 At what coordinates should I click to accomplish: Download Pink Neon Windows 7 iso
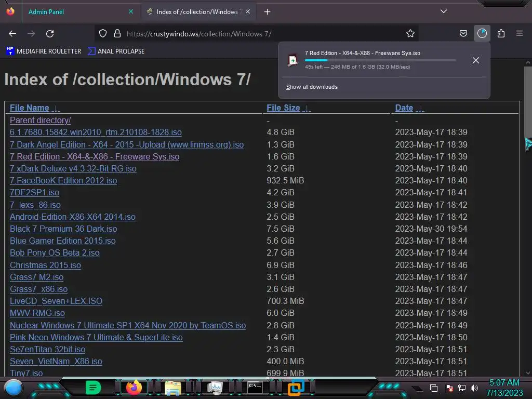(96, 337)
